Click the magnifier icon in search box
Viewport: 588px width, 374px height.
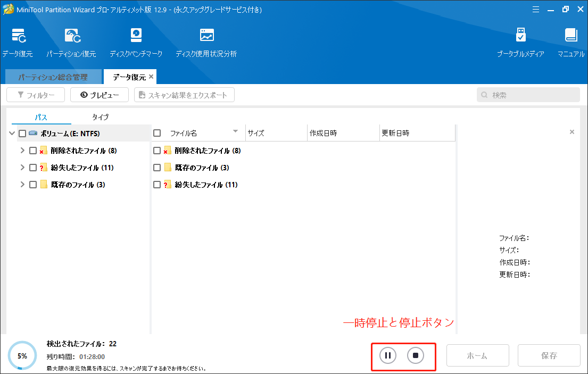[x=484, y=95]
